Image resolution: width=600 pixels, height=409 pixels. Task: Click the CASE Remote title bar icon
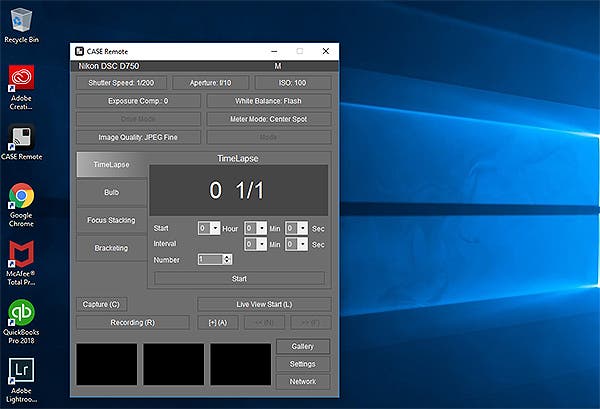(x=79, y=51)
